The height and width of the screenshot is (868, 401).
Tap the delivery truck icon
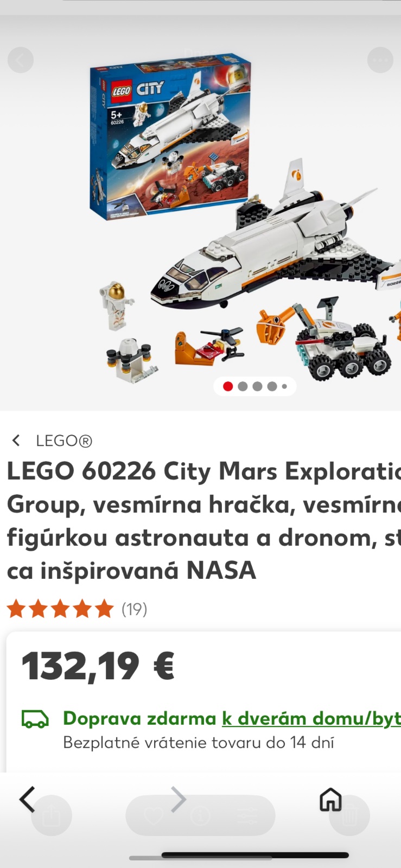click(35, 719)
